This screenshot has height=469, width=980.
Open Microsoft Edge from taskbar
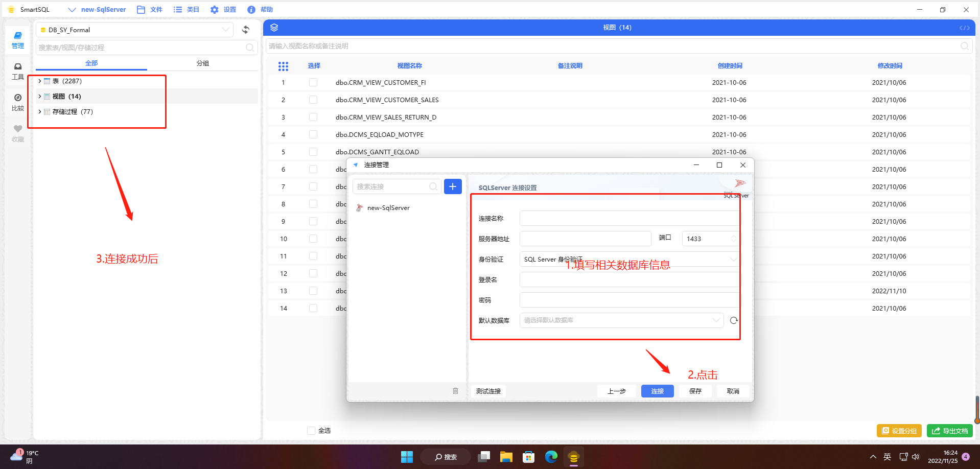click(551, 457)
